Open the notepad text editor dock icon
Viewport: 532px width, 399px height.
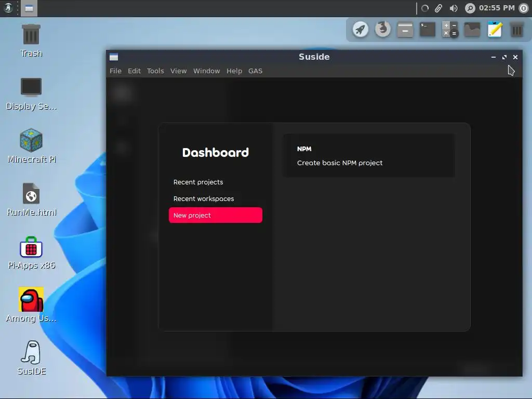tap(495, 30)
